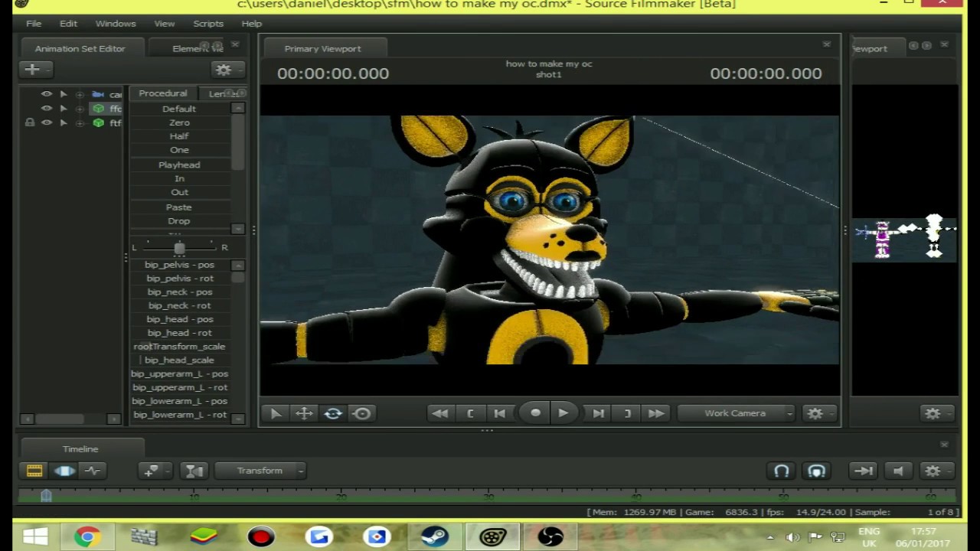The height and width of the screenshot is (551, 980).
Task: Select the viewport rotate manipulator tool
Action: (333, 413)
